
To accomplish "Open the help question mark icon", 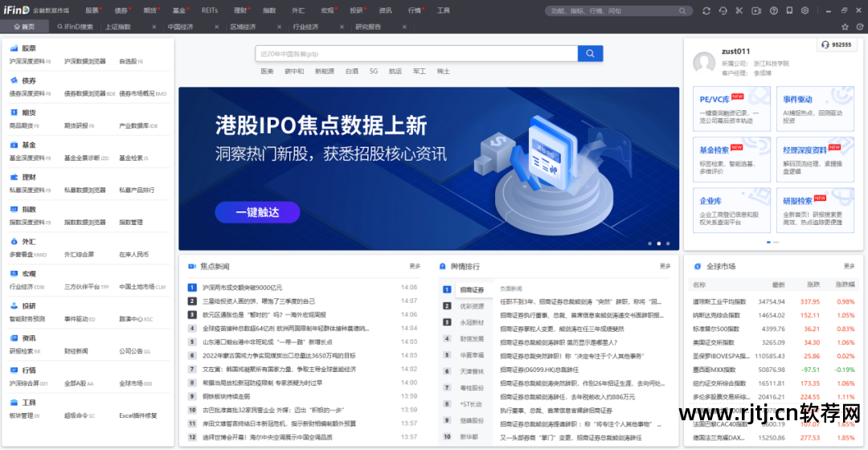I will (774, 10).
